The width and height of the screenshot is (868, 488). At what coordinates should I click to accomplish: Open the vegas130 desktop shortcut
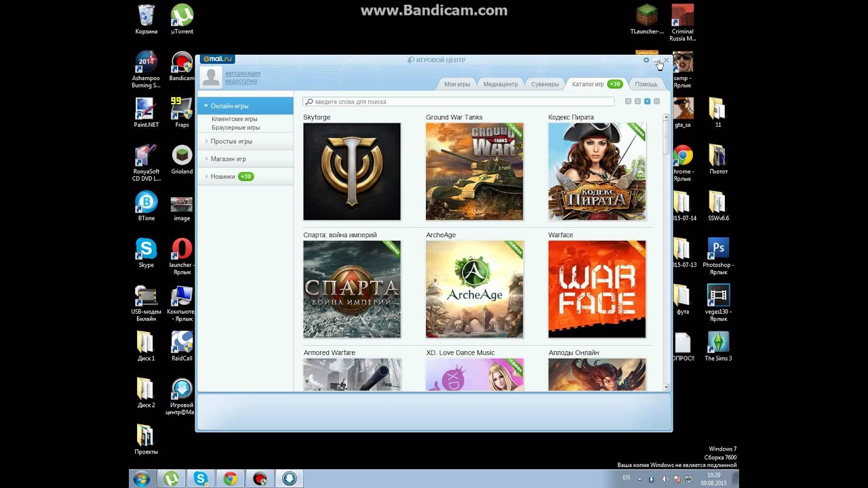coord(718,303)
